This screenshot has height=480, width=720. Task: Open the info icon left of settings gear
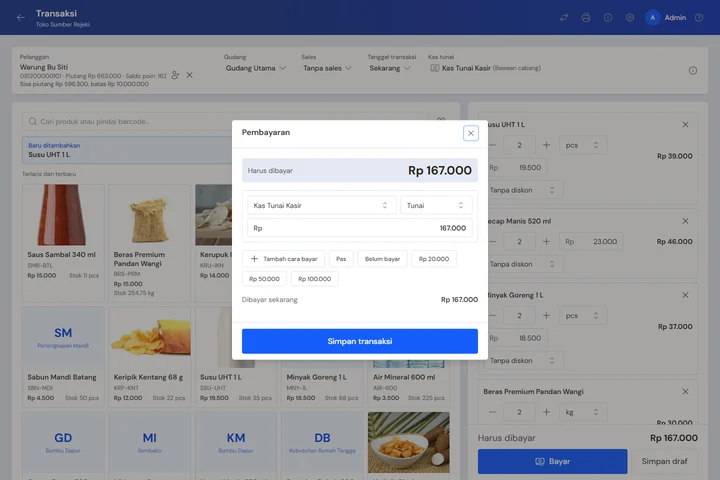[608, 17]
